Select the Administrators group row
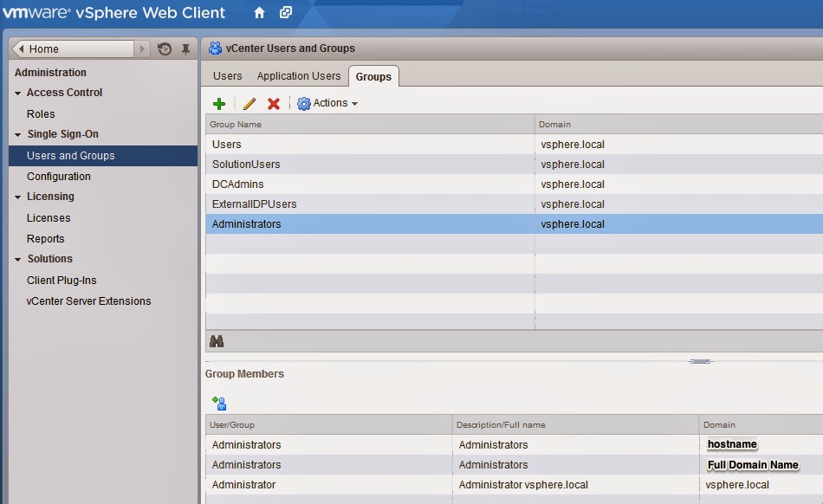The image size is (823, 504). tap(515, 224)
